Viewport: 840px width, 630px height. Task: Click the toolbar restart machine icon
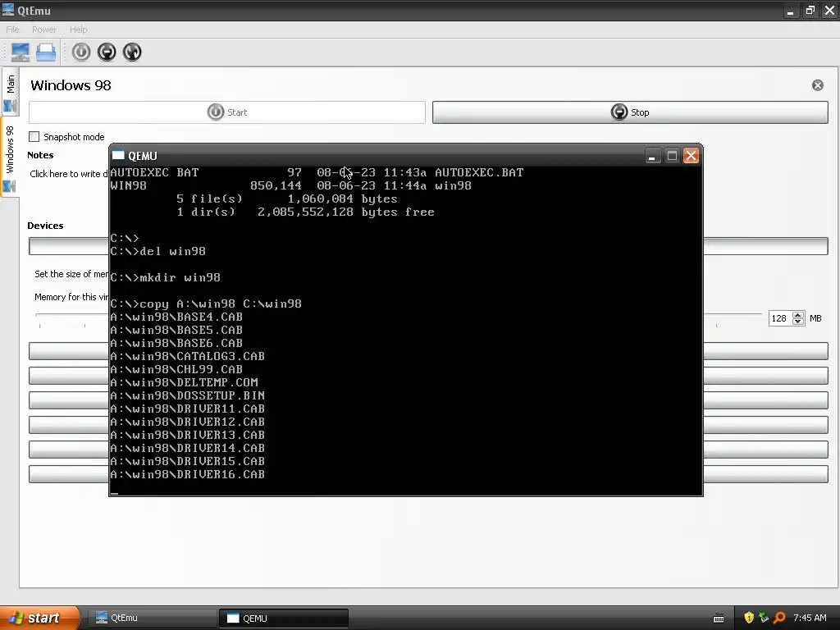coord(132,52)
